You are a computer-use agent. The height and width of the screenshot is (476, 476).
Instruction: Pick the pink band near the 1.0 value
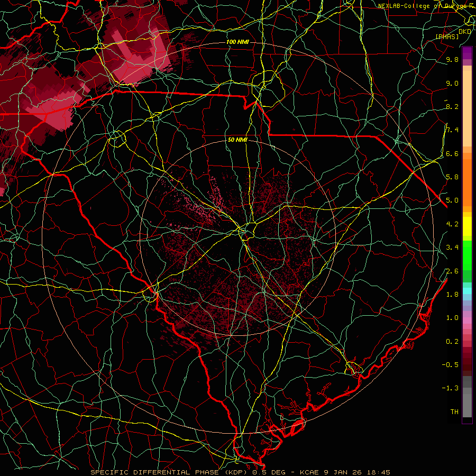(x=467, y=321)
